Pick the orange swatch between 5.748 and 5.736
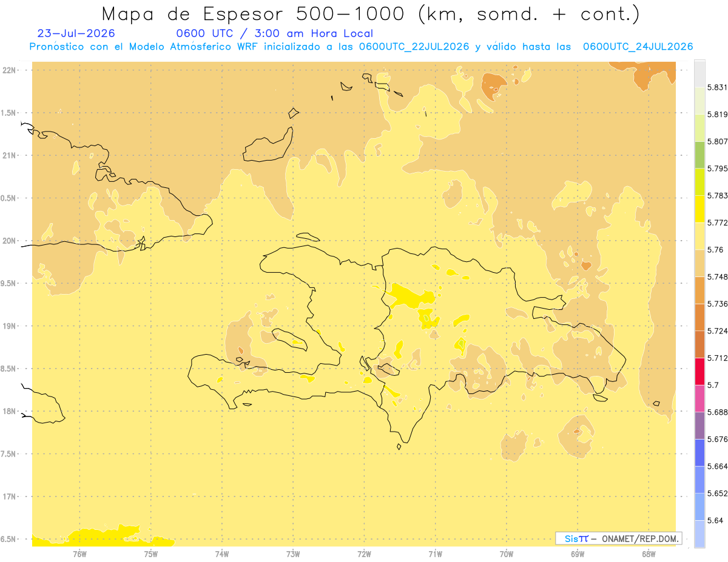 pyautogui.click(x=699, y=290)
